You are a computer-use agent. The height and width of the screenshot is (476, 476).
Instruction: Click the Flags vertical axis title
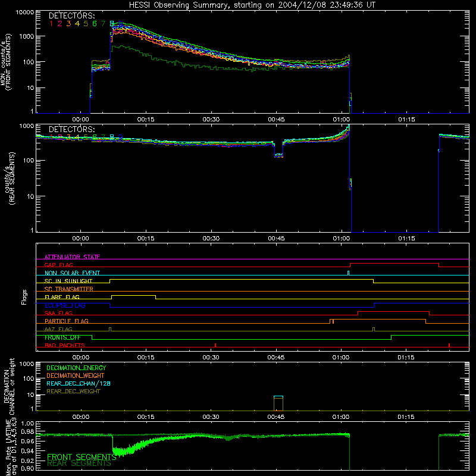pyautogui.click(x=24, y=297)
